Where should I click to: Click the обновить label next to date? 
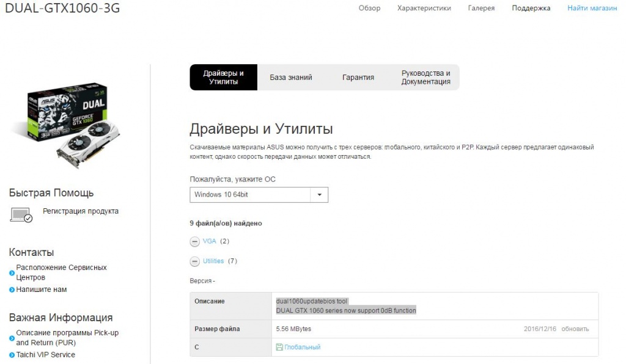tap(575, 329)
